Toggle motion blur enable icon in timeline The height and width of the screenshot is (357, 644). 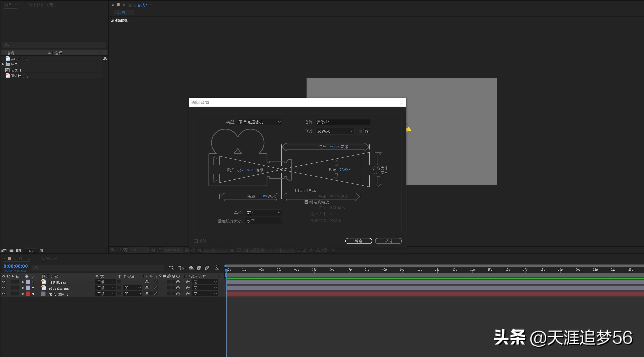206,268
